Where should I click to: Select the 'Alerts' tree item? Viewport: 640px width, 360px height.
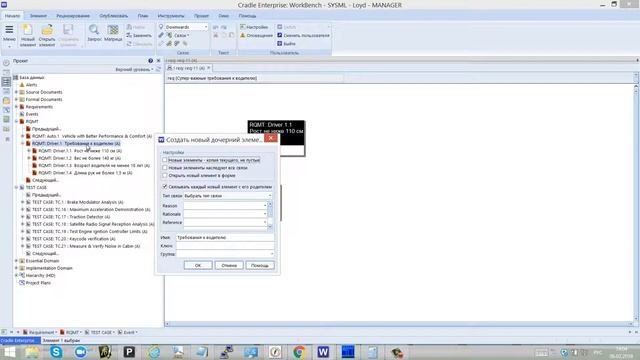pos(31,85)
